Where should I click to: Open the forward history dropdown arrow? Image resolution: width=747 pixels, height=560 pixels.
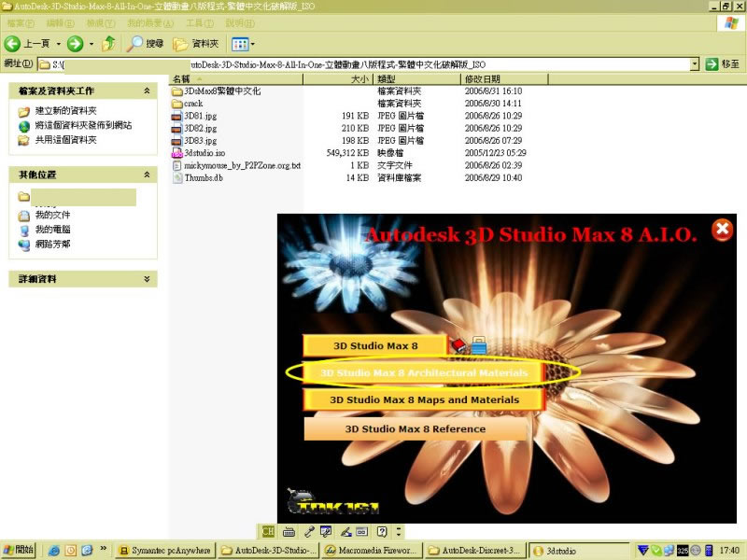(91, 44)
